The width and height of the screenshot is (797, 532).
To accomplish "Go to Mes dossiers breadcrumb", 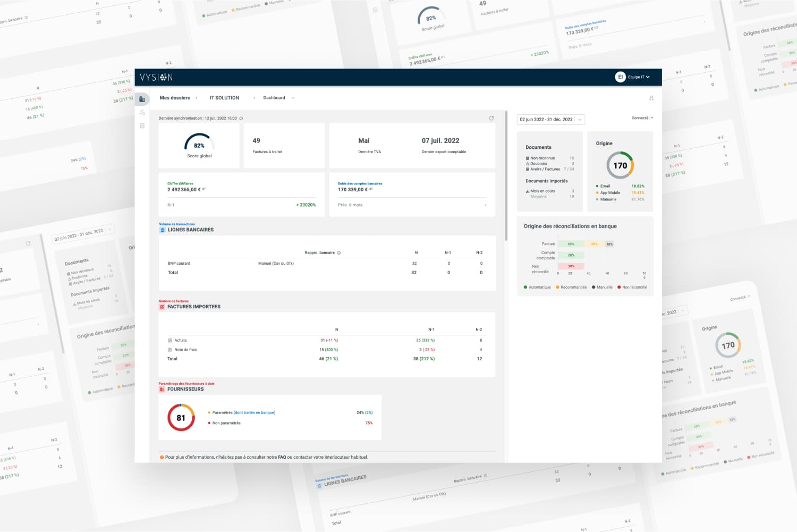I will pos(175,98).
